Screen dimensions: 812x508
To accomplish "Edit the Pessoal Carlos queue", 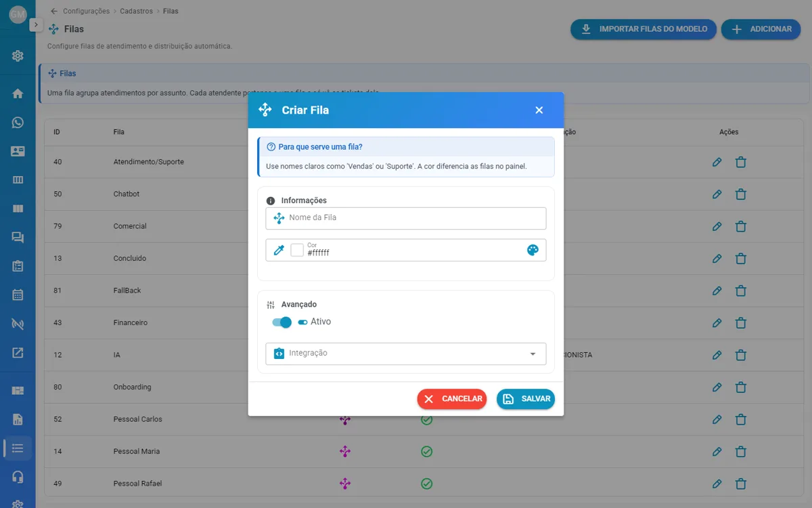I will point(717,419).
